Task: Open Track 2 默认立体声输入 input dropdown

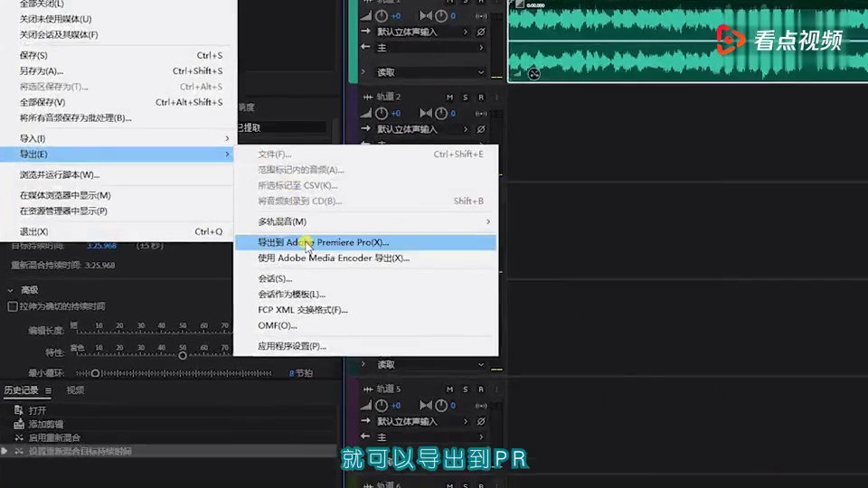Action: (x=422, y=129)
